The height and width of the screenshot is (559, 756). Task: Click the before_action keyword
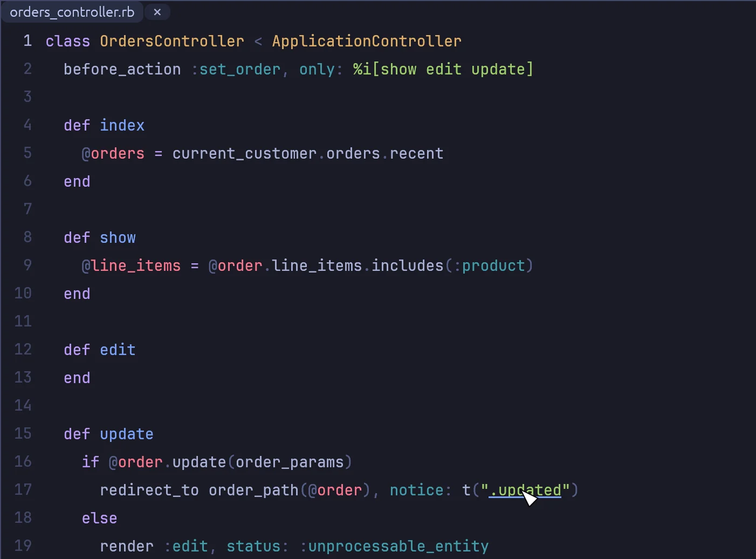(x=122, y=69)
